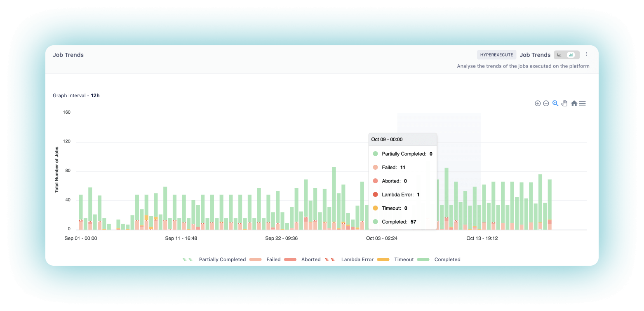This screenshot has width=644, height=311.
Task: Open the three-dot widget options menu
Action: (x=586, y=54)
